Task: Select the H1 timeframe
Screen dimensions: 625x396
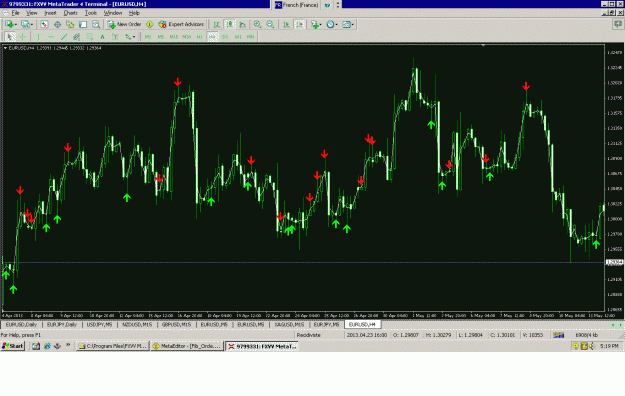Action: click(x=200, y=37)
